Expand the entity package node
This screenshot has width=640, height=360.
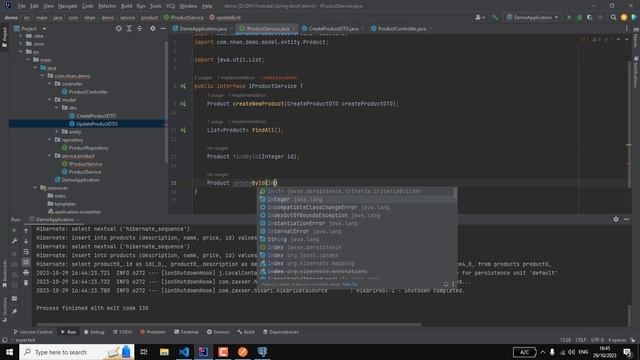[57, 132]
